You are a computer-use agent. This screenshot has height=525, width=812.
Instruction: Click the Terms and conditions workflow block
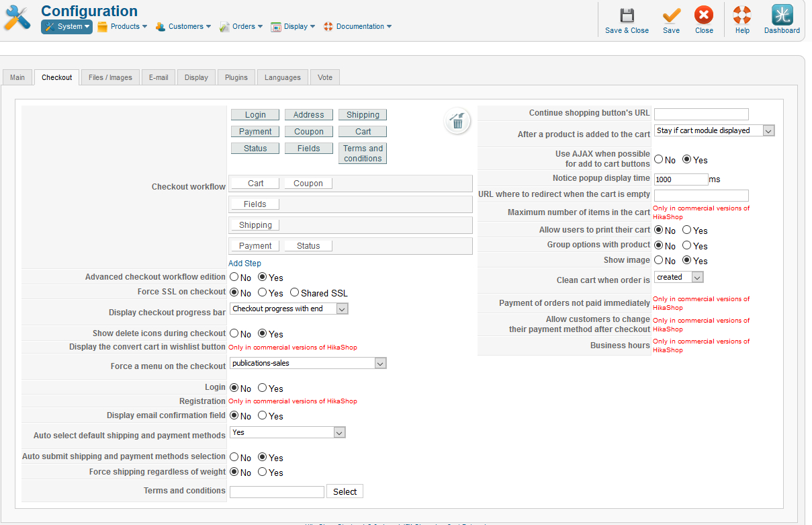[x=363, y=153]
